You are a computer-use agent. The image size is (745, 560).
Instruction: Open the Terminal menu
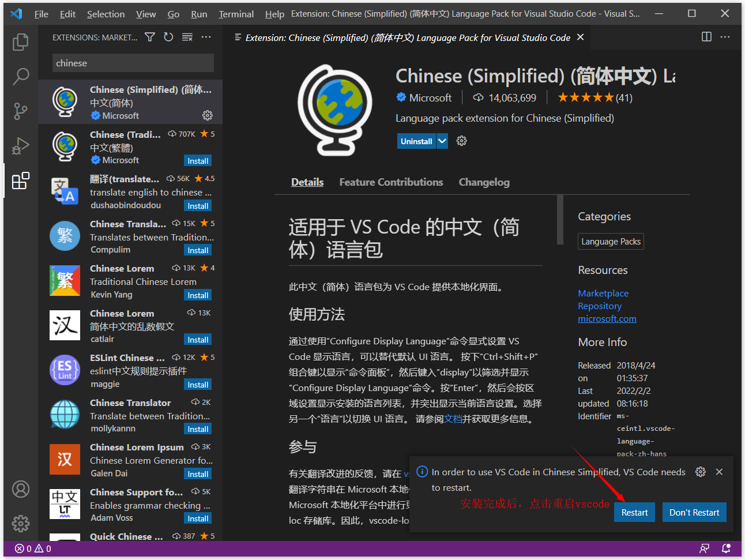click(236, 14)
